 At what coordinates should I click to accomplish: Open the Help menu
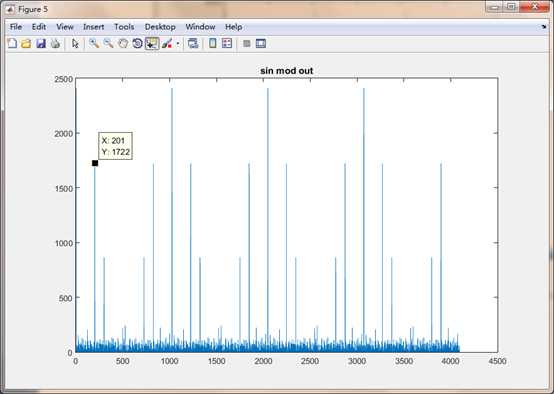(x=234, y=27)
